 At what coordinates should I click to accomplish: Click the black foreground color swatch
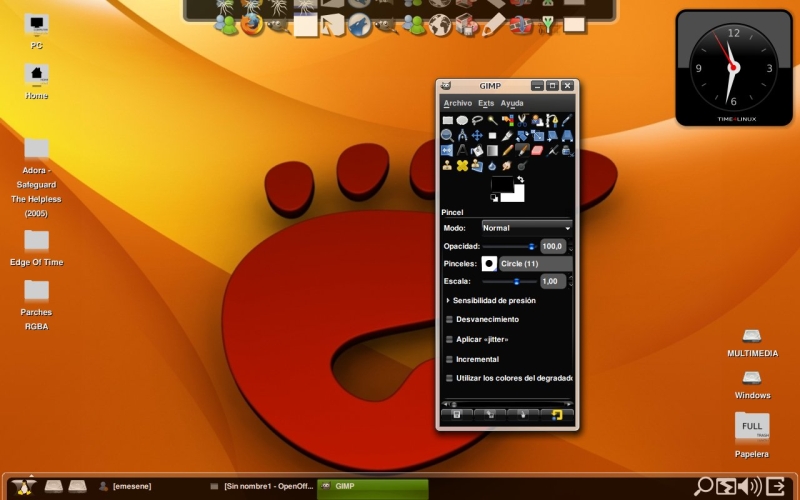point(501,183)
